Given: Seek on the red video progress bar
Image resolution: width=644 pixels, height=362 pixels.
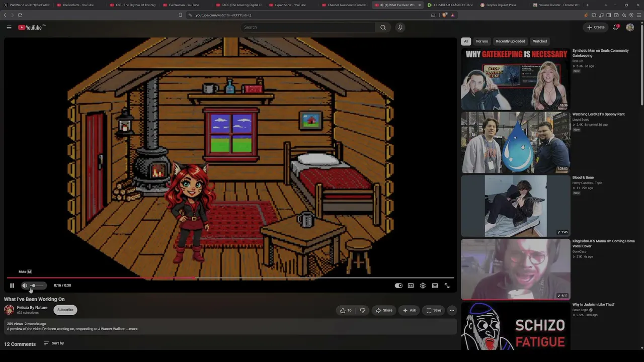Looking at the screenshot, I should click(230, 278).
